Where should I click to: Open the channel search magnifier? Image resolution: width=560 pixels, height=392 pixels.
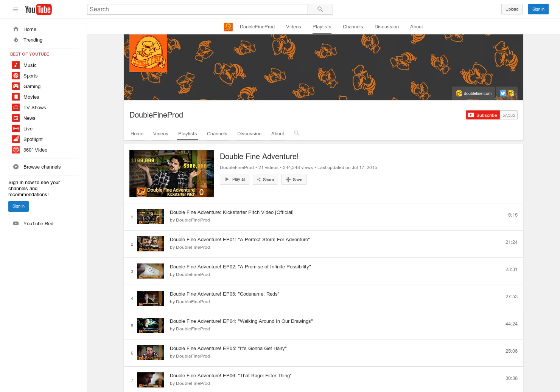point(297,133)
